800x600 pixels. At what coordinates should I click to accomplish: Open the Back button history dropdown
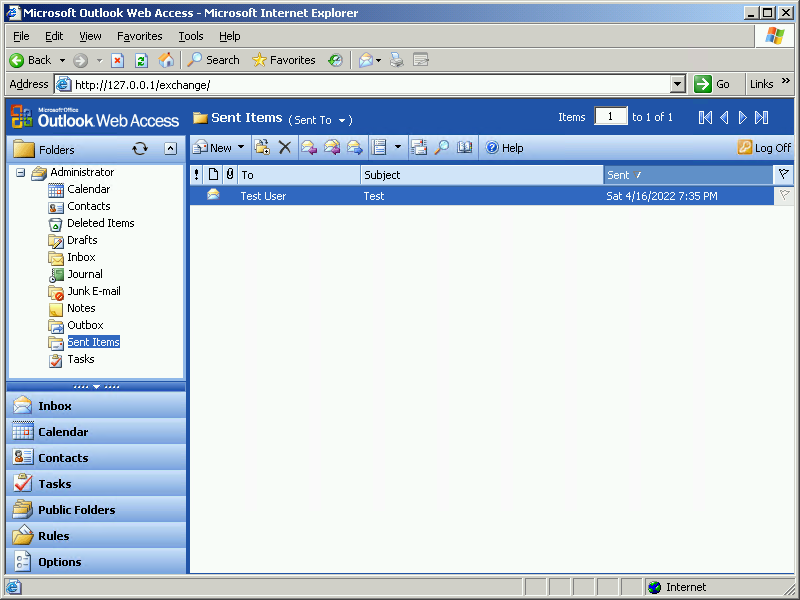[62, 60]
